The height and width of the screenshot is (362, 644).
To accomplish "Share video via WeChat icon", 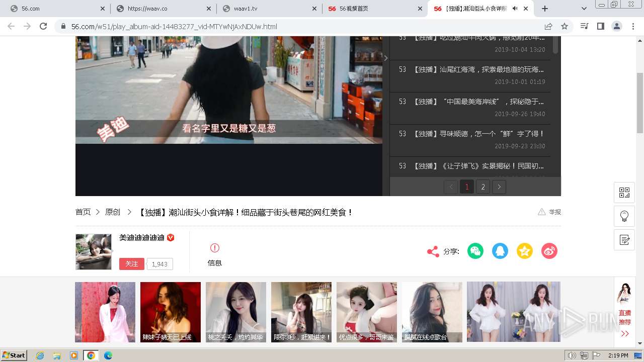I will click(475, 251).
